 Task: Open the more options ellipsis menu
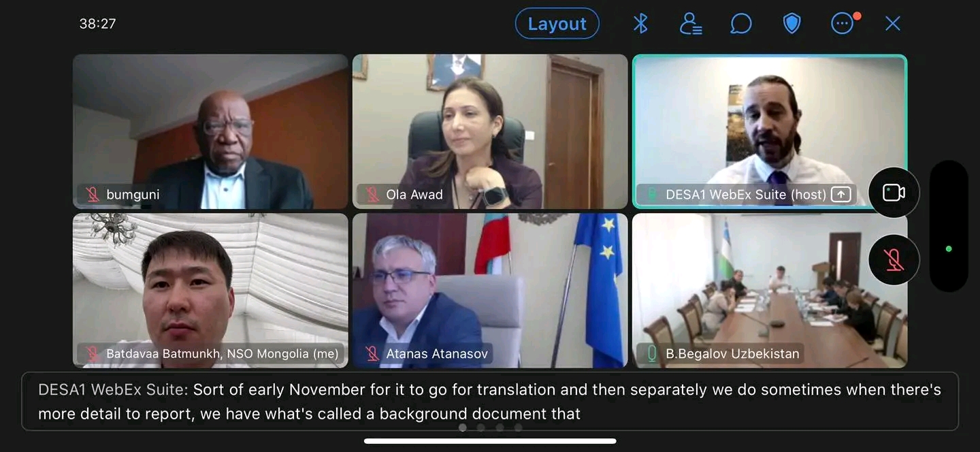click(x=843, y=24)
